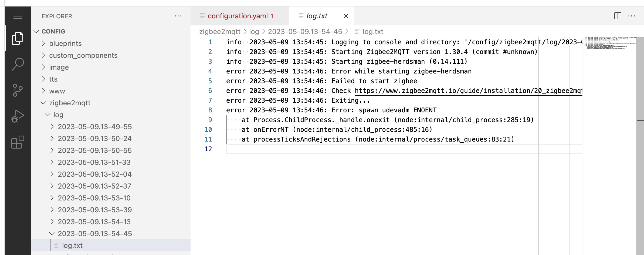Click the split editor right icon
Screen dimensions: 644x255
[x=618, y=16]
